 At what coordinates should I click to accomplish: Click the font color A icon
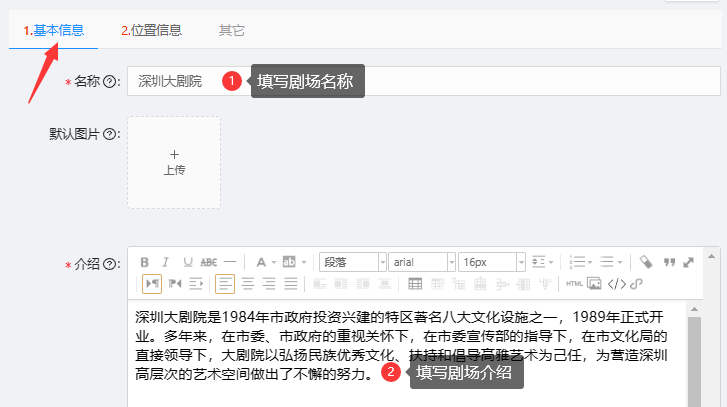point(261,262)
